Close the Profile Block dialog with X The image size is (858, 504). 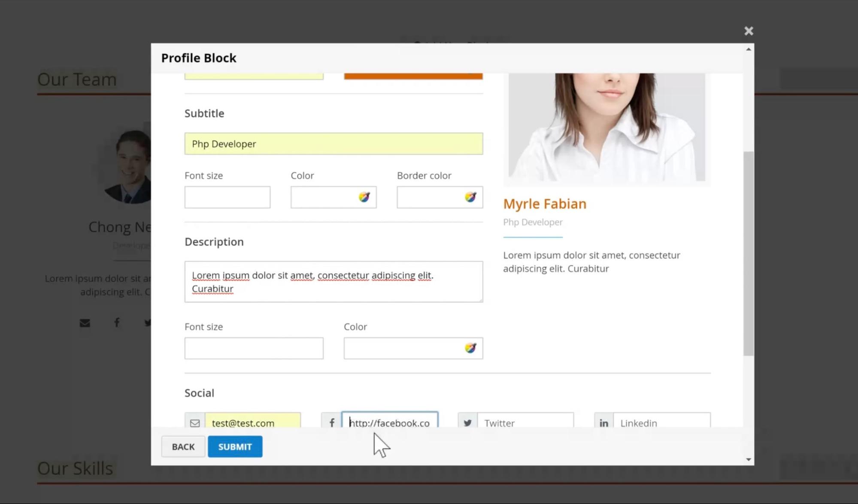click(x=749, y=31)
